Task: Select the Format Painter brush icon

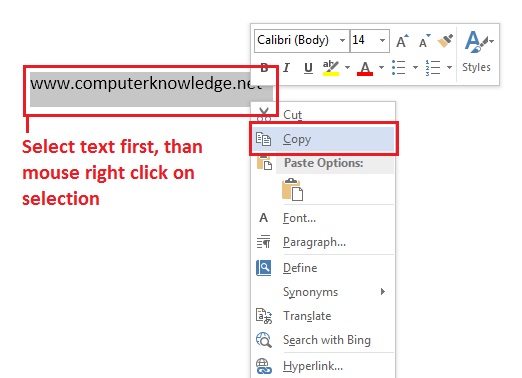Action: click(445, 41)
